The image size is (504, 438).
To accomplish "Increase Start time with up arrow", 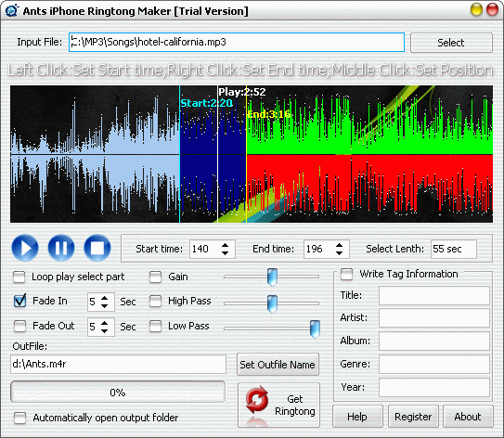I will click(x=225, y=246).
